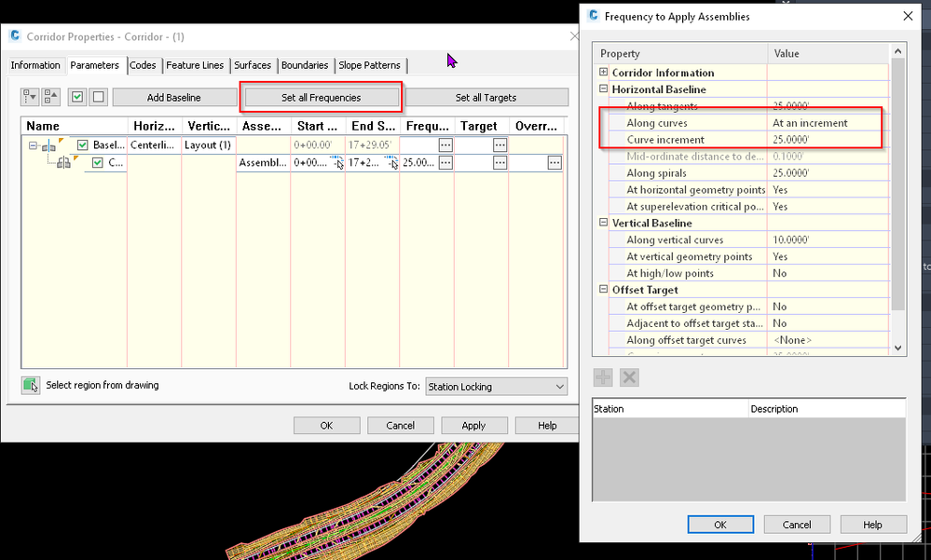Open the Surfaces tab
Image resolution: width=931 pixels, height=560 pixels.
[253, 65]
